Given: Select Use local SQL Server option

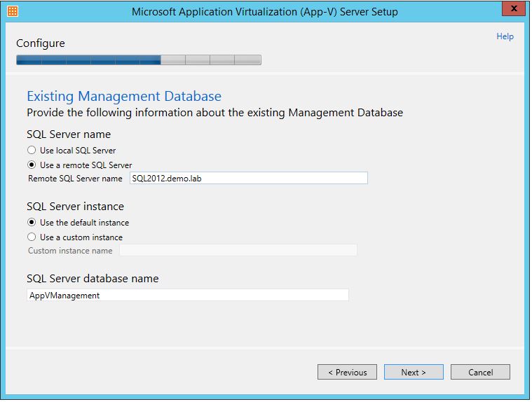Looking at the screenshot, I should [x=71, y=150].
